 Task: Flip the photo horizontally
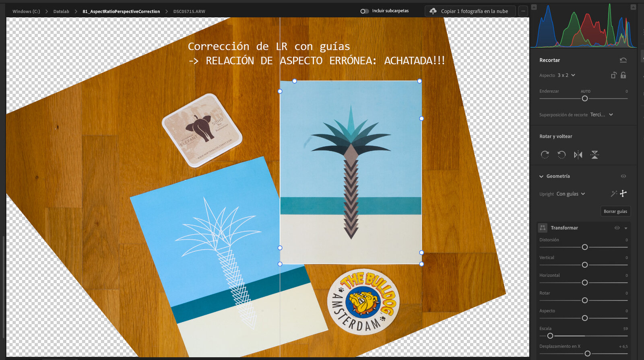click(578, 154)
